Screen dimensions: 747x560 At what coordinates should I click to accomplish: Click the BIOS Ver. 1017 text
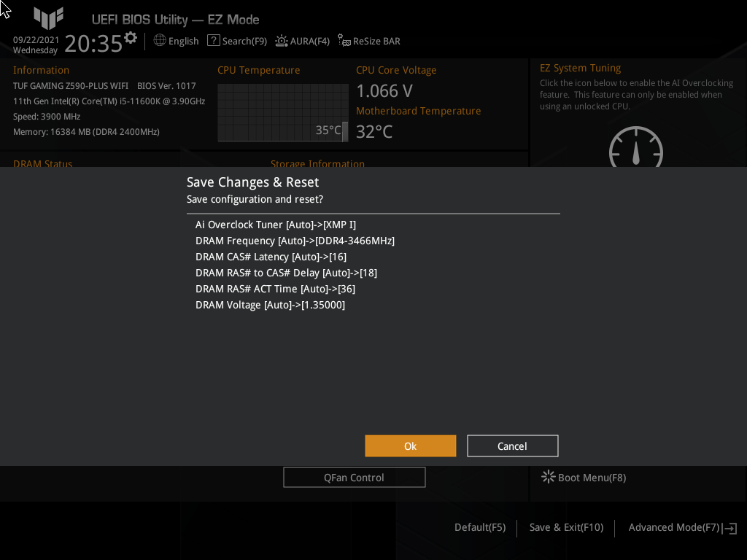[166, 86]
